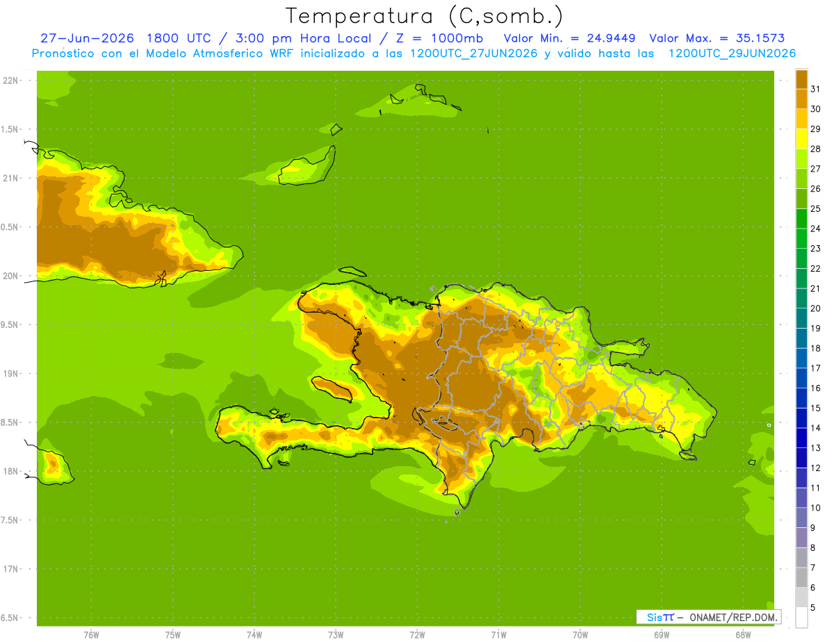Click the colorbar label '11'
This screenshot has height=644, width=834.
815,488
